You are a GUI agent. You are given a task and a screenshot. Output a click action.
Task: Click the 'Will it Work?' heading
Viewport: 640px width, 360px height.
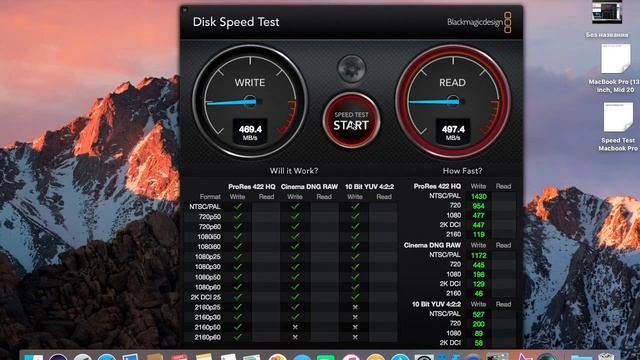(294, 171)
